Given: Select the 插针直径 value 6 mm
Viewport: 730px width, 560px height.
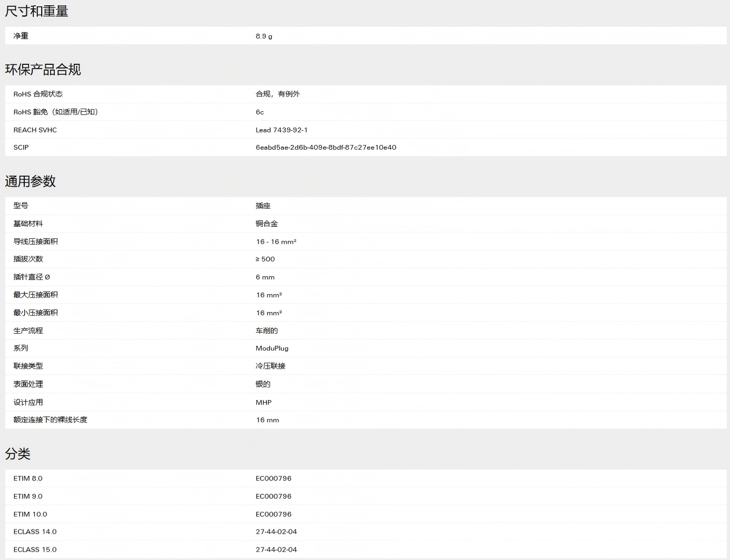Looking at the screenshot, I should 265,277.
